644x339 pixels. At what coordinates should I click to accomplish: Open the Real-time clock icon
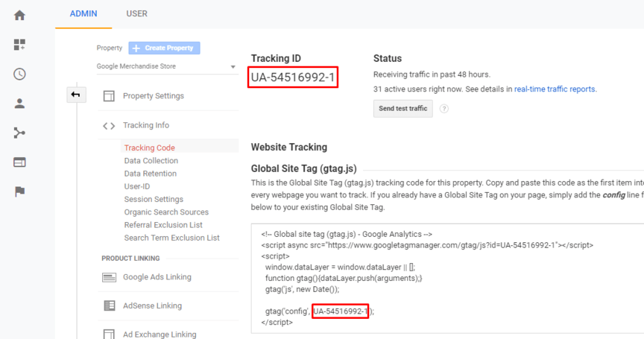click(19, 75)
